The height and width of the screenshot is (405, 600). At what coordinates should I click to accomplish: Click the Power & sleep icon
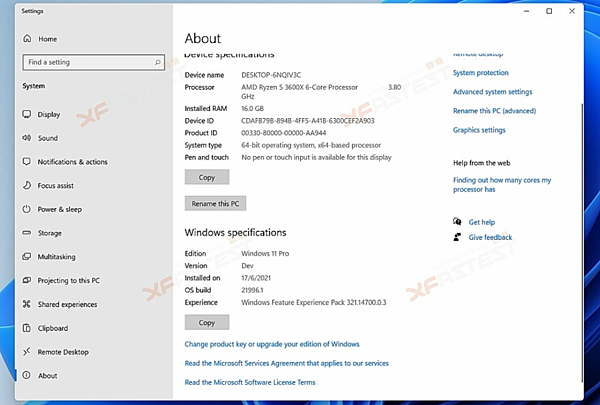27,209
